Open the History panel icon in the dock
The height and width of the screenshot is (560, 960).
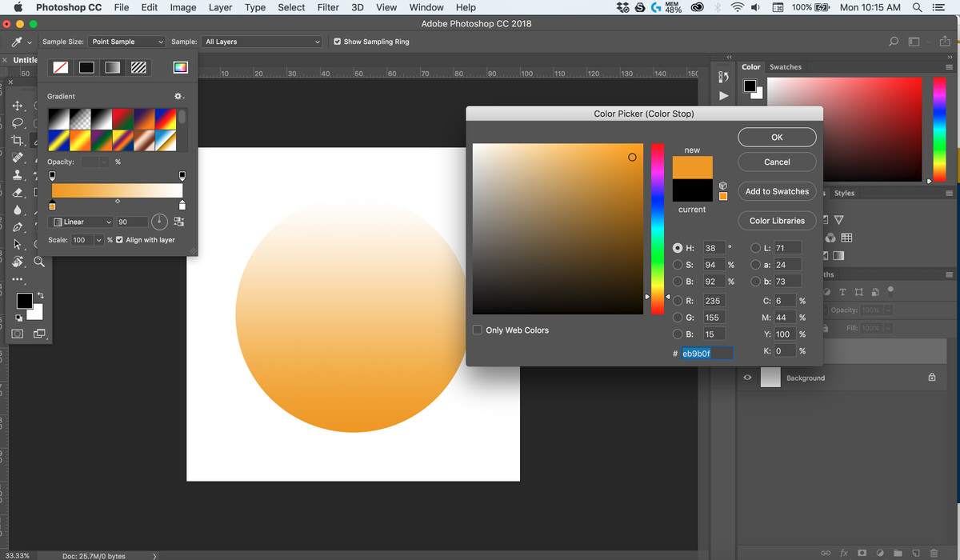click(724, 77)
